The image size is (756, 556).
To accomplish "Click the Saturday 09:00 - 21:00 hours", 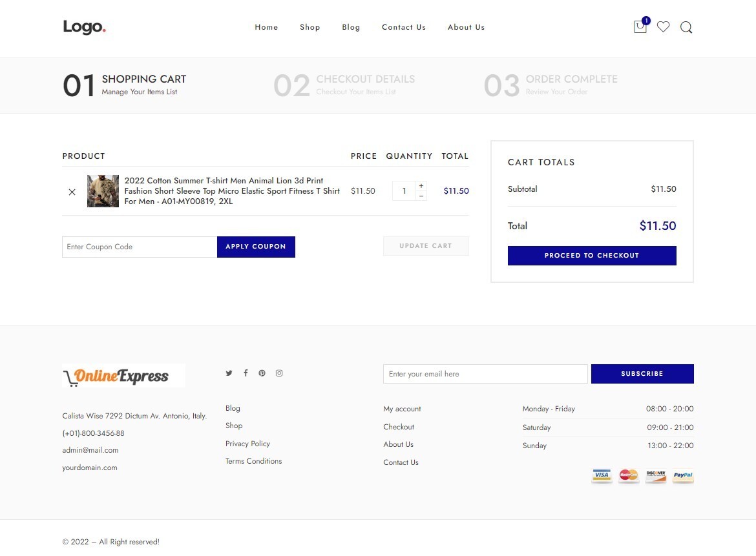I will (x=608, y=427).
